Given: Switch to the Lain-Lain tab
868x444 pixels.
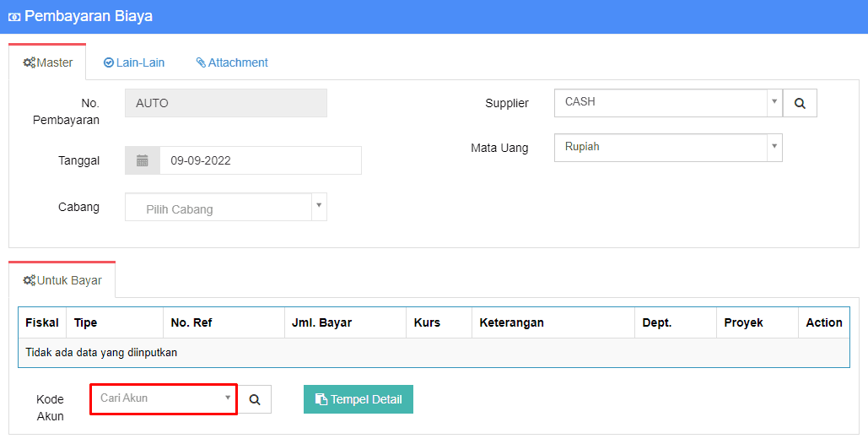Looking at the screenshot, I should pyautogui.click(x=133, y=62).
